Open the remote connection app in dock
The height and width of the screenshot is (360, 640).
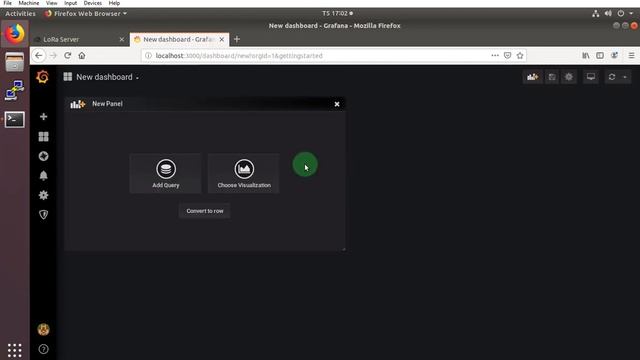pos(15,90)
